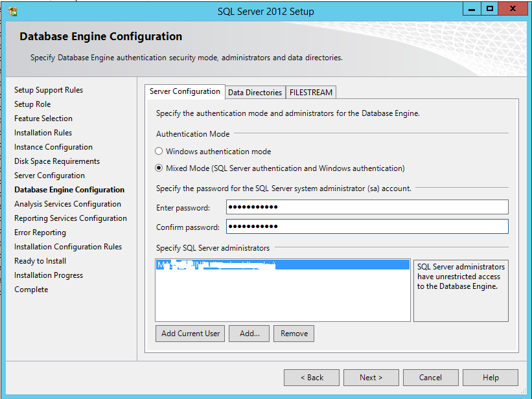Click the Add... button

coord(249,334)
